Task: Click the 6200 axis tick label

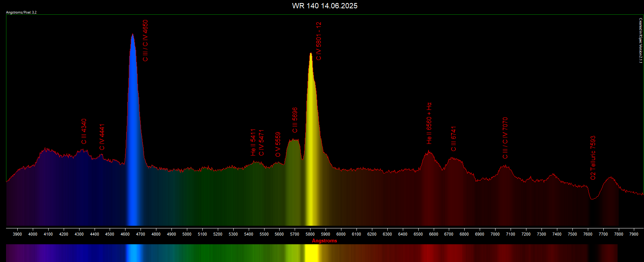Action: coord(372,234)
